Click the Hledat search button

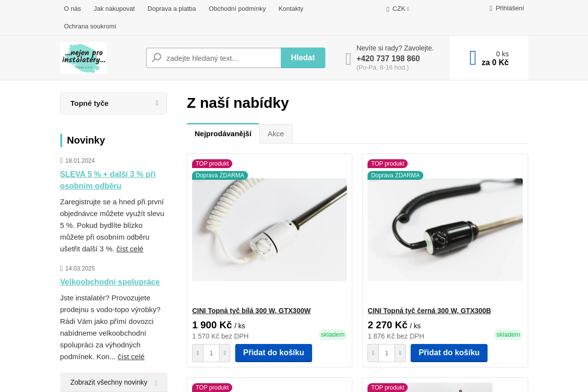(x=303, y=57)
